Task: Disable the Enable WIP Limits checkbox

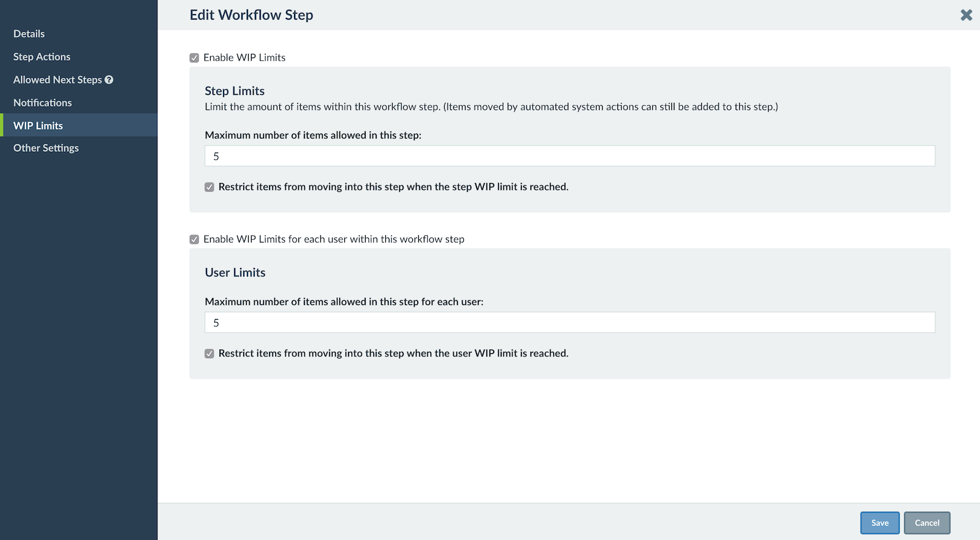Action: point(195,57)
